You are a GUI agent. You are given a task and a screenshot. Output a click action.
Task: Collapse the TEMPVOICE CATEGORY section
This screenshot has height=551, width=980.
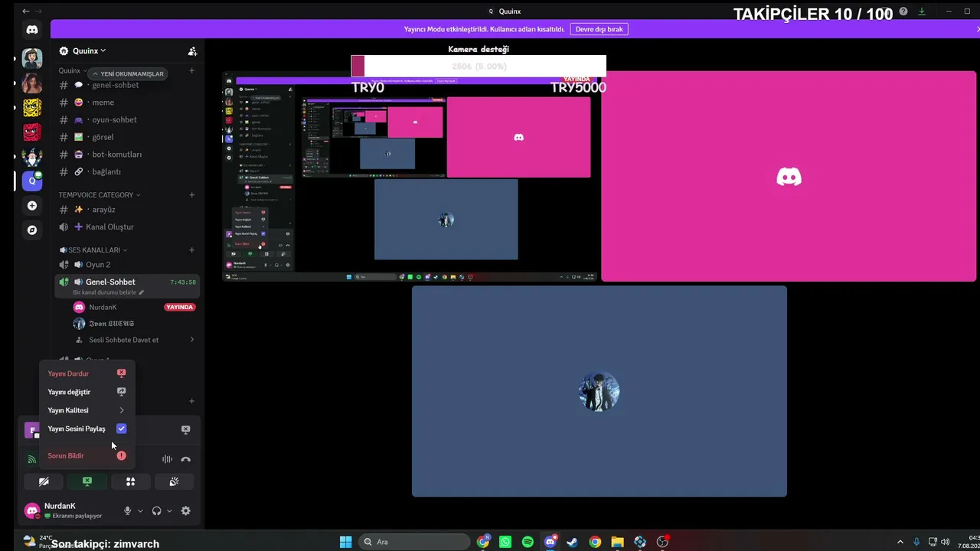tap(99, 194)
